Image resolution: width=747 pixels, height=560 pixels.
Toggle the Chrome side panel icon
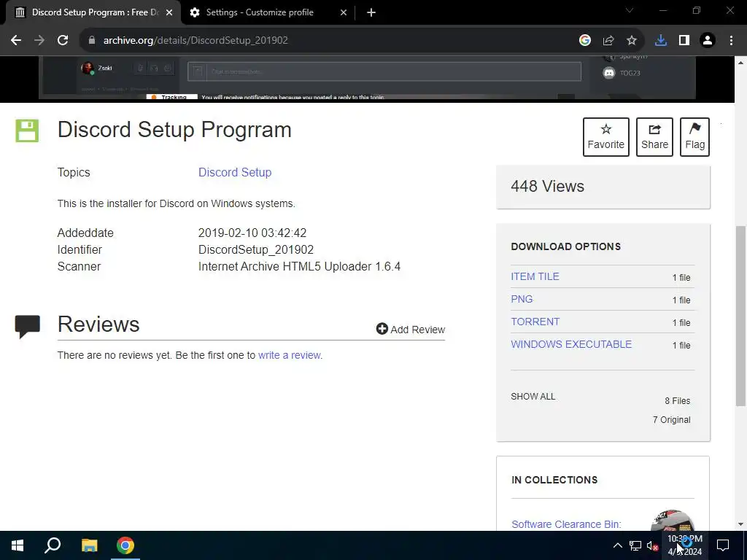(684, 41)
